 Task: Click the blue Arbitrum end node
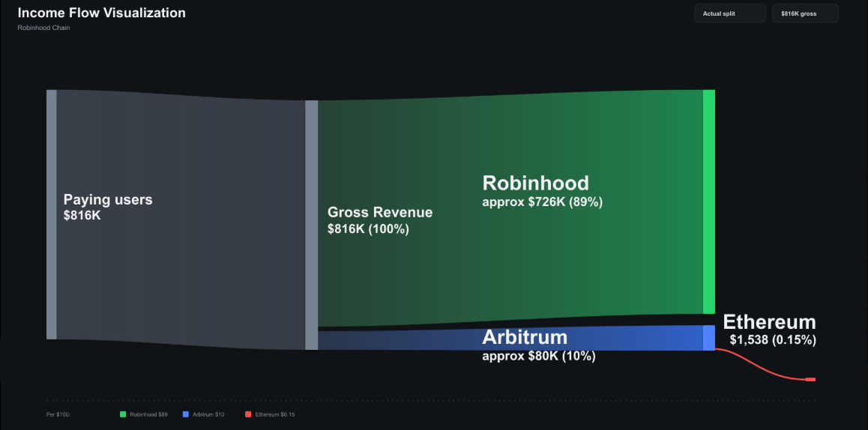click(x=708, y=338)
